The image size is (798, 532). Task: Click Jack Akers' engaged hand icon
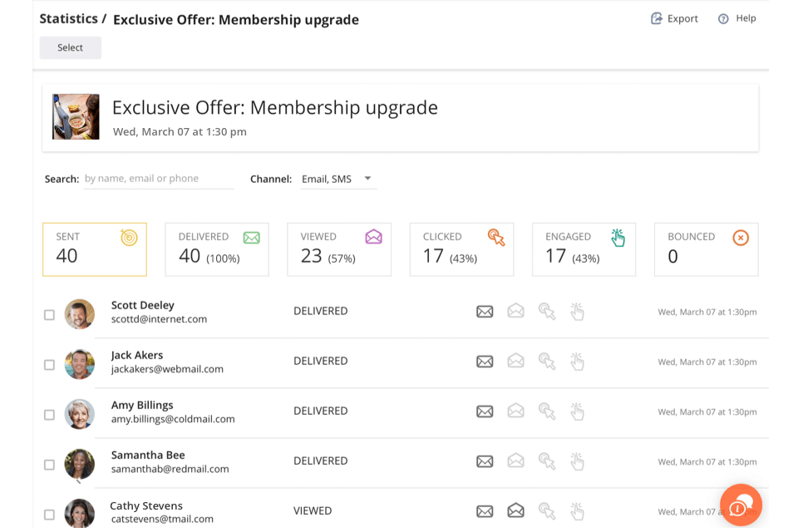pos(577,361)
